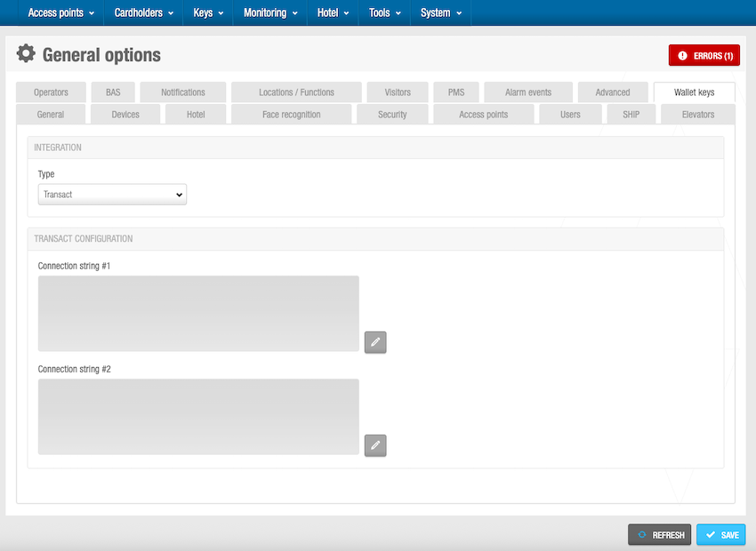Image resolution: width=756 pixels, height=551 pixels.
Task: Save the general options
Action: click(720, 535)
